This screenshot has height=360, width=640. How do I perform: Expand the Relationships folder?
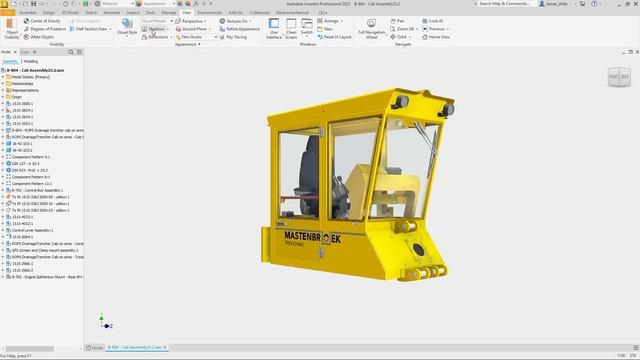[3, 84]
